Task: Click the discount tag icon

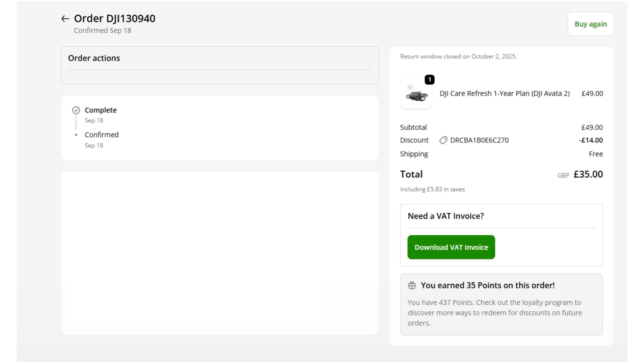Action: (x=443, y=140)
